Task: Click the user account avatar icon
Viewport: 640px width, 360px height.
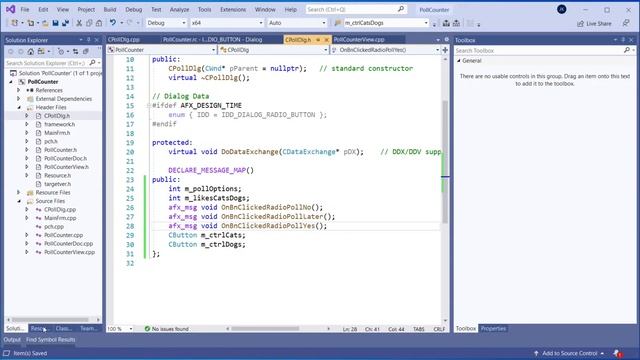Action: (562, 9)
